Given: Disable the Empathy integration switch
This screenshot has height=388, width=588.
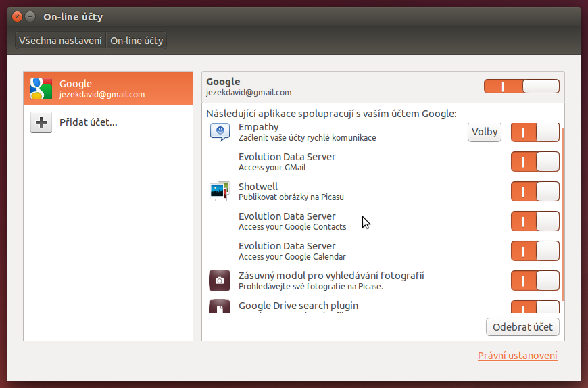Looking at the screenshot, I should [x=535, y=132].
